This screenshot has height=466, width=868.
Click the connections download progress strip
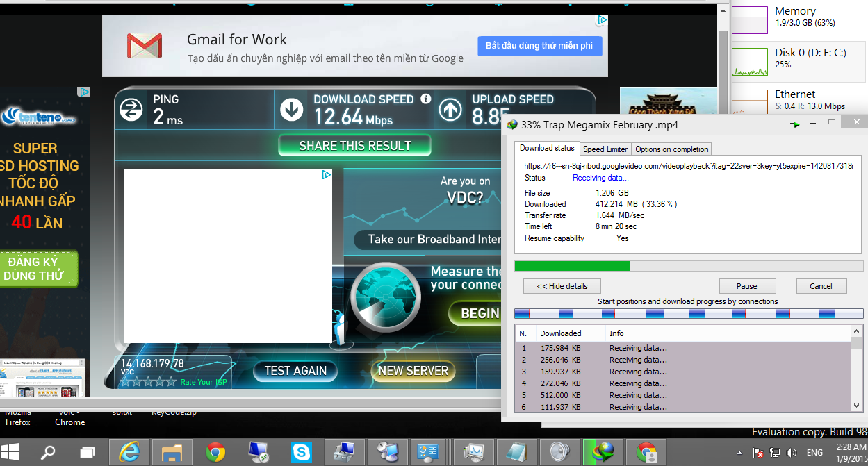click(688, 314)
